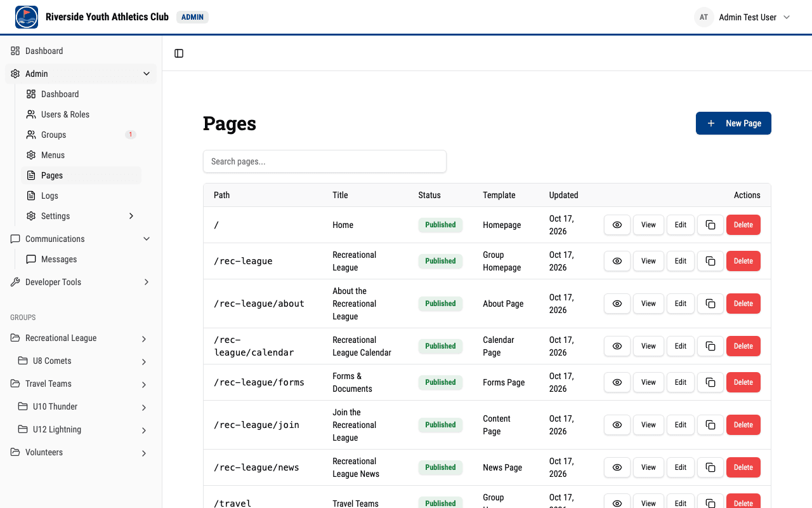Duplicate the /rec-league/about page
The height and width of the screenshot is (508, 812).
click(710, 304)
